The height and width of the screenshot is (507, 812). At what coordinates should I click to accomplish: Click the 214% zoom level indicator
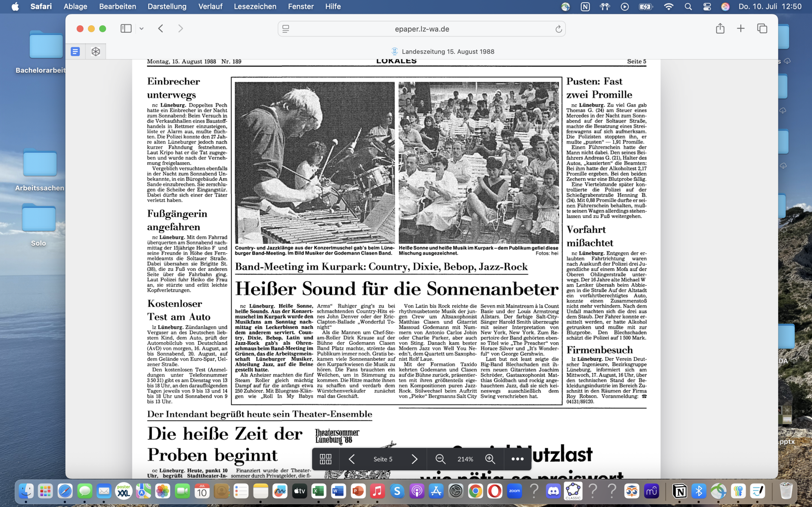pyautogui.click(x=465, y=459)
